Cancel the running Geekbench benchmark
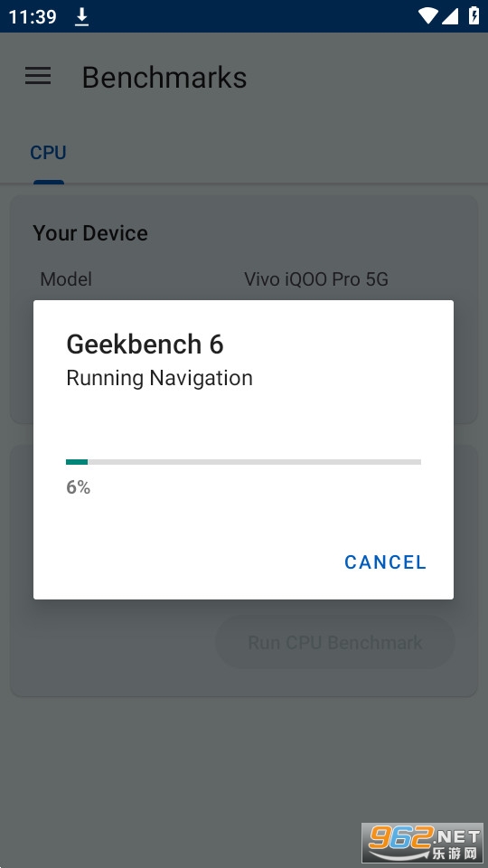This screenshot has width=488, height=868. point(385,561)
